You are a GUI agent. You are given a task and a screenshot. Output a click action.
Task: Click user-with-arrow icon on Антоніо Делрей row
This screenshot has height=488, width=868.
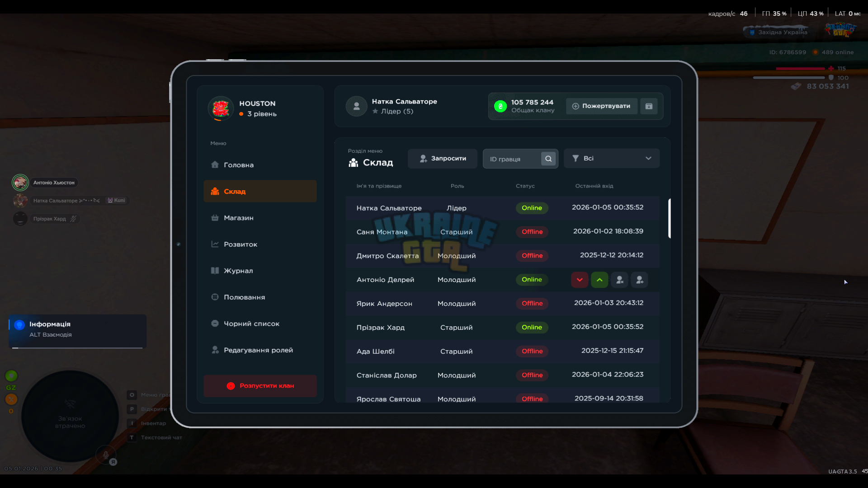click(639, 280)
